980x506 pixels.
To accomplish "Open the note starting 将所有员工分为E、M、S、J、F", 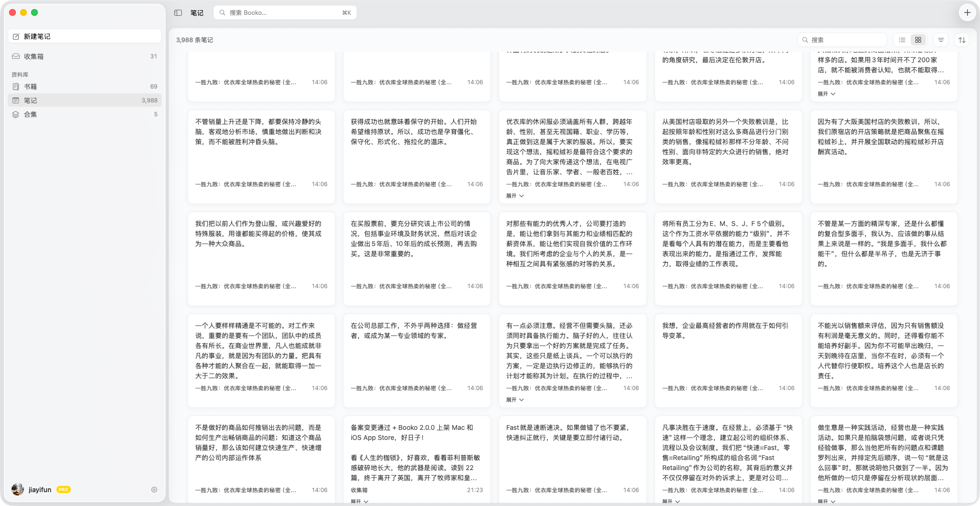I will tap(728, 259).
